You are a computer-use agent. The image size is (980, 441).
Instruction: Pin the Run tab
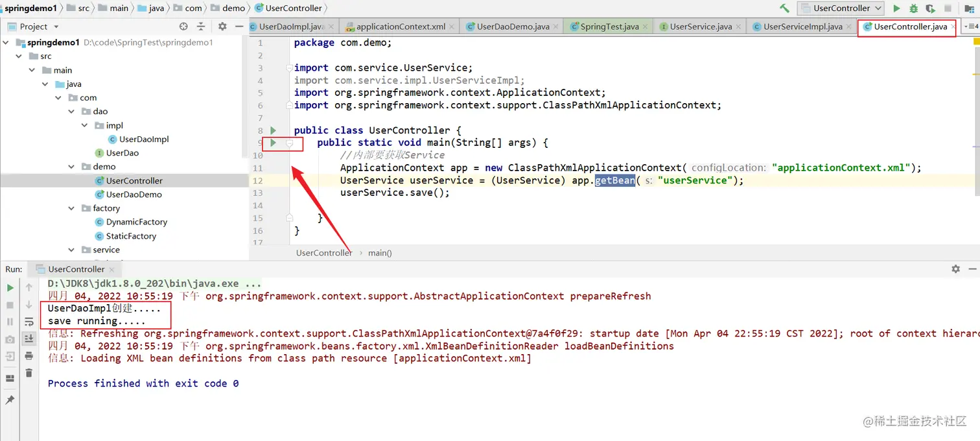[x=10, y=400]
